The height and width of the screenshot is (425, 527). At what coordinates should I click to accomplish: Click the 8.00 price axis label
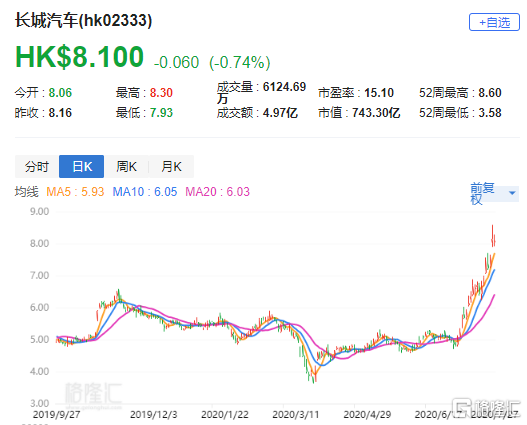pyautogui.click(x=39, y=243)
